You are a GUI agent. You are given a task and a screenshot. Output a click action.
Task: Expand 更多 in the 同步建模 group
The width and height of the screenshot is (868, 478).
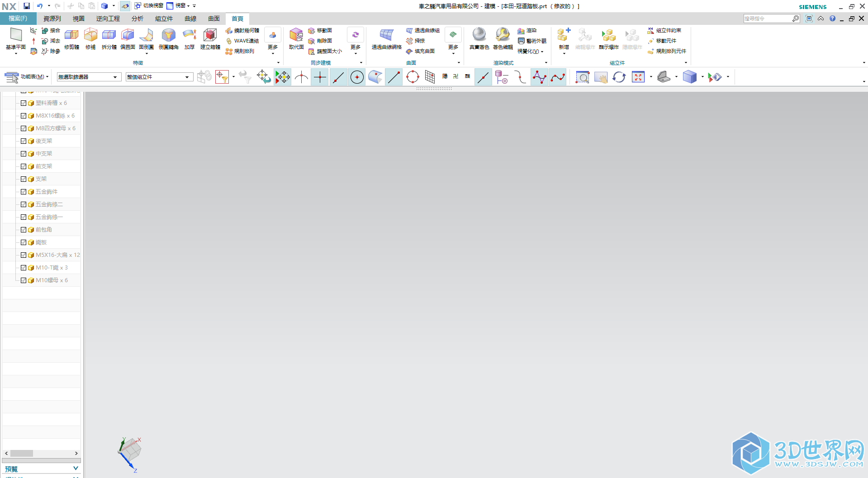[356, 42]
